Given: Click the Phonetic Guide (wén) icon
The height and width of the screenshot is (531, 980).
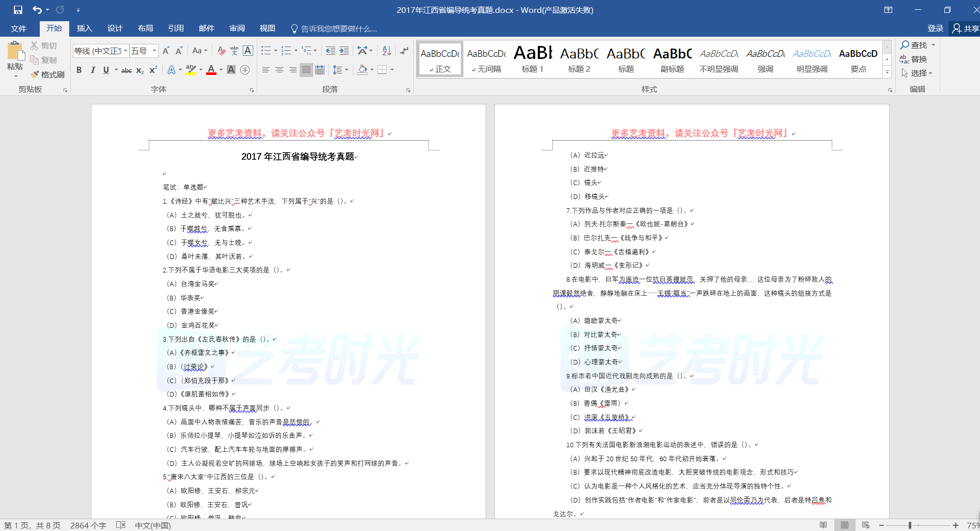Looking at the screenshot, I should coord(234,51).
